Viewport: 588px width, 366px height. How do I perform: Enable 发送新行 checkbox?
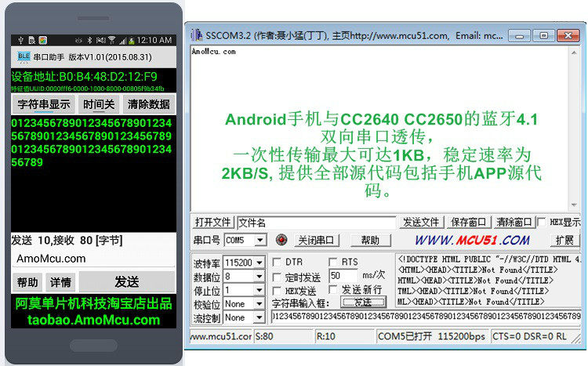[x=332, y=289]
